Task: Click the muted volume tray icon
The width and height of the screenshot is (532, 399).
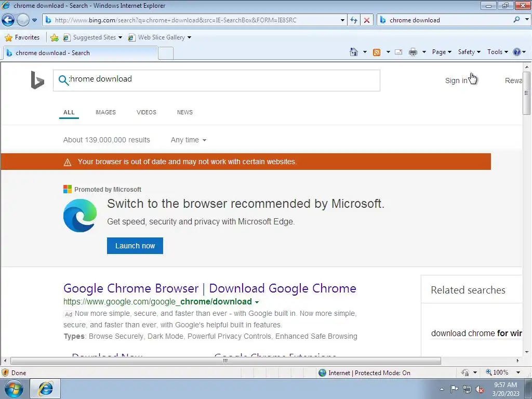Action: (480, 389)
